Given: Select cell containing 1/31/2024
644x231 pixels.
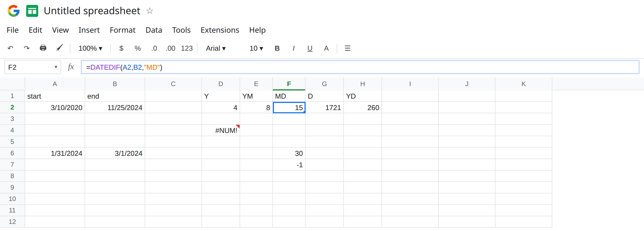Looking at the screenshot, I should pos(55,153).
